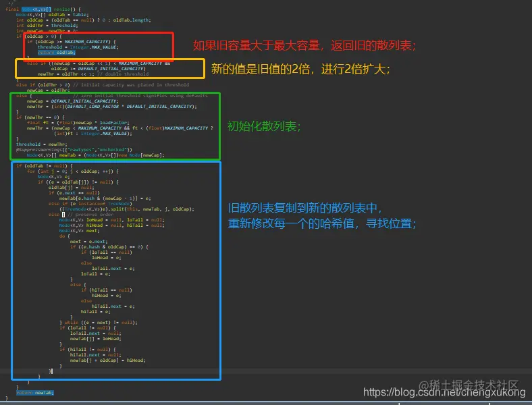Click the "do {" line
The width and height of the screenshot is (532, 405).
click(x=64, y=236)
